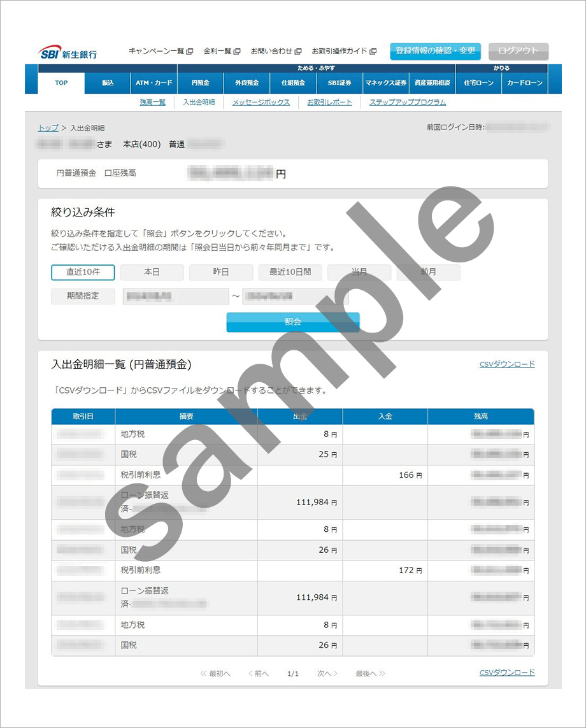
Task: Choose the 前月 filter option
Action: [x=428, y=272]
